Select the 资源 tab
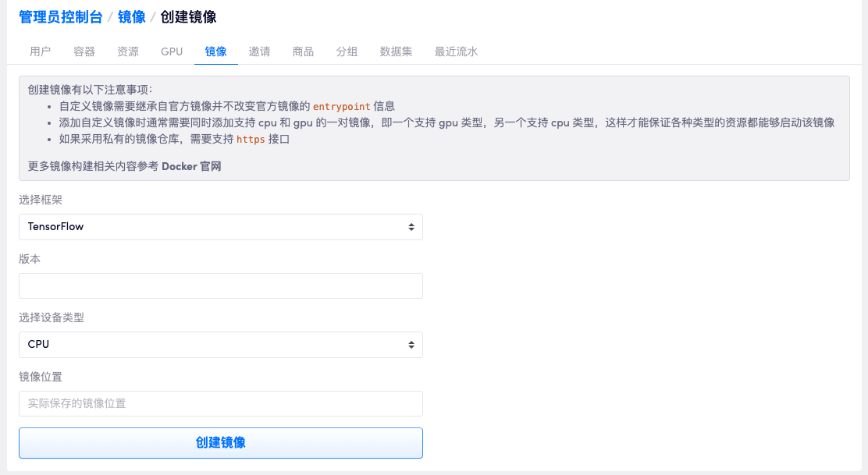 [128, 51]
